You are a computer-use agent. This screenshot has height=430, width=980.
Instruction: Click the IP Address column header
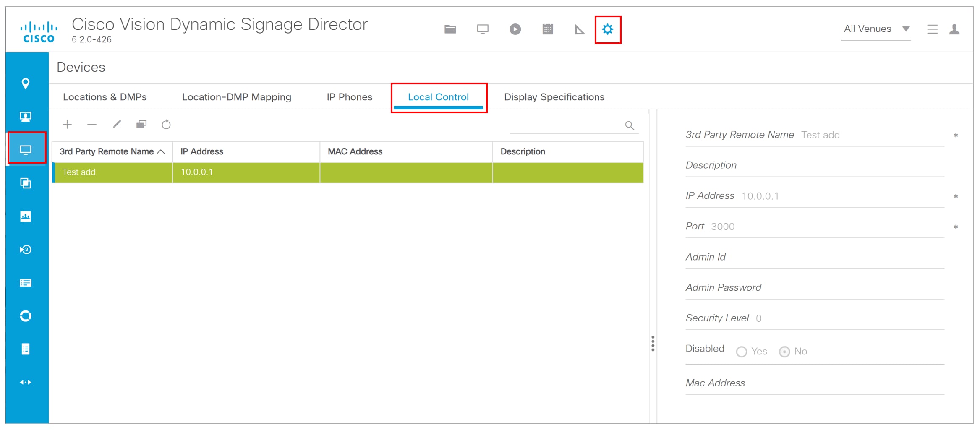(x=246, y=151)
